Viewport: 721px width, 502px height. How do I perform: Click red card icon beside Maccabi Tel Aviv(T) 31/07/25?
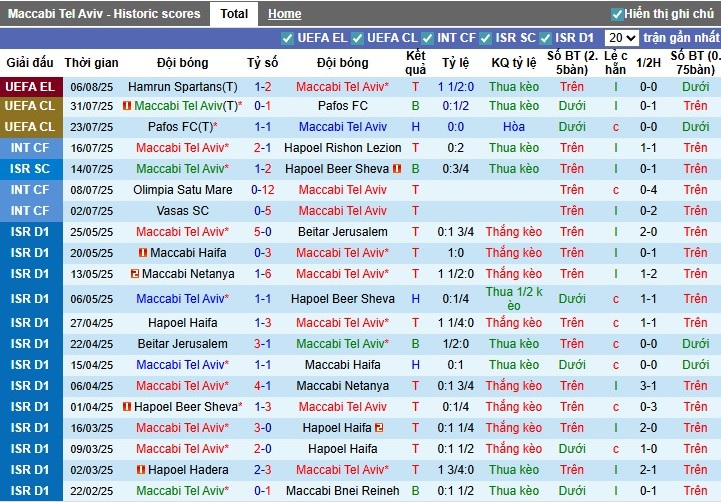(127, 106)
